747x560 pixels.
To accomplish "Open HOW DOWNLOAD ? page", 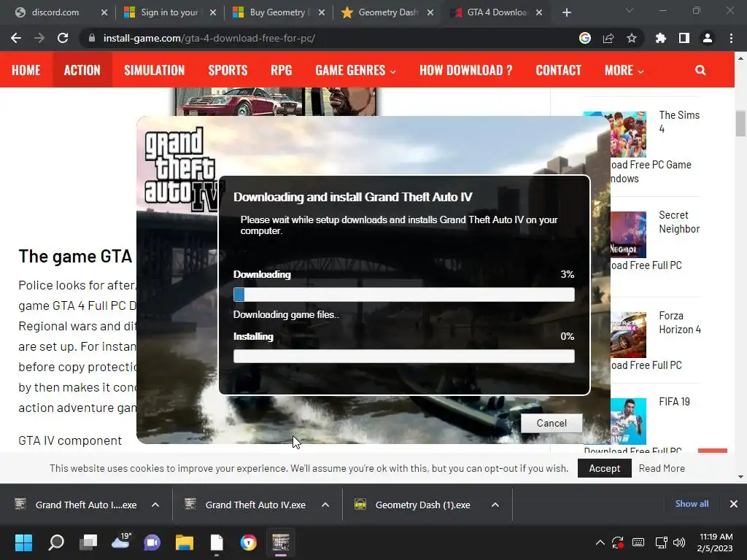I will coord(466,70).
